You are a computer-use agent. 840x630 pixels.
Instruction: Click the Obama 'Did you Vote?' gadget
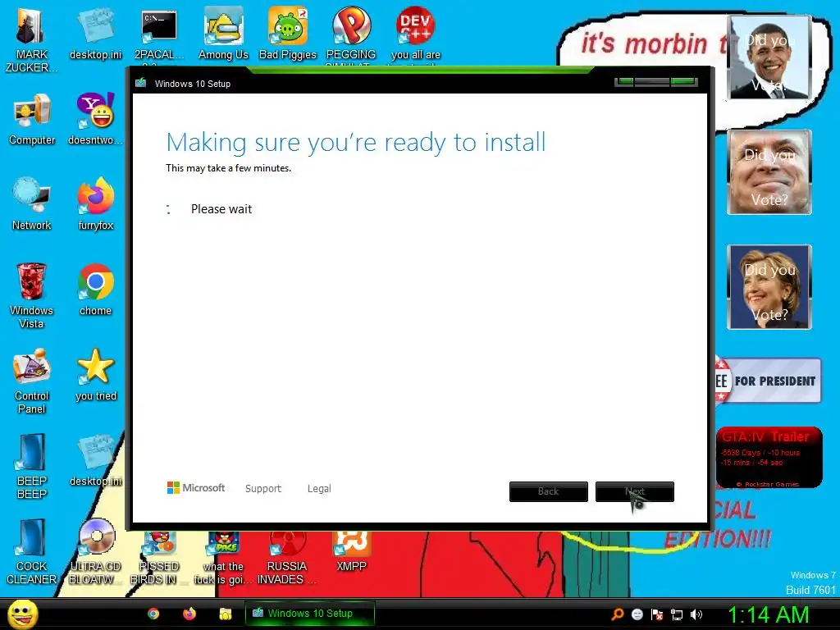click(769, 58)
